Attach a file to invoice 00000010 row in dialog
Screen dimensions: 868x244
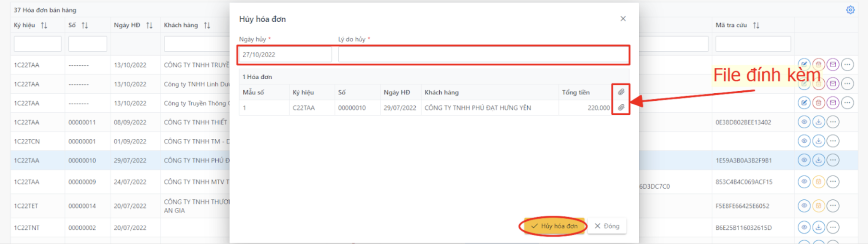click(x=621, y=108)
